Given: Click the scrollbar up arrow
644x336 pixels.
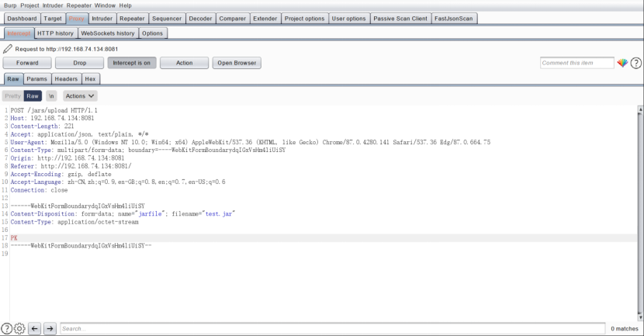Looking at the screenshot, I should pyautogui.click(x=640, y=109).
